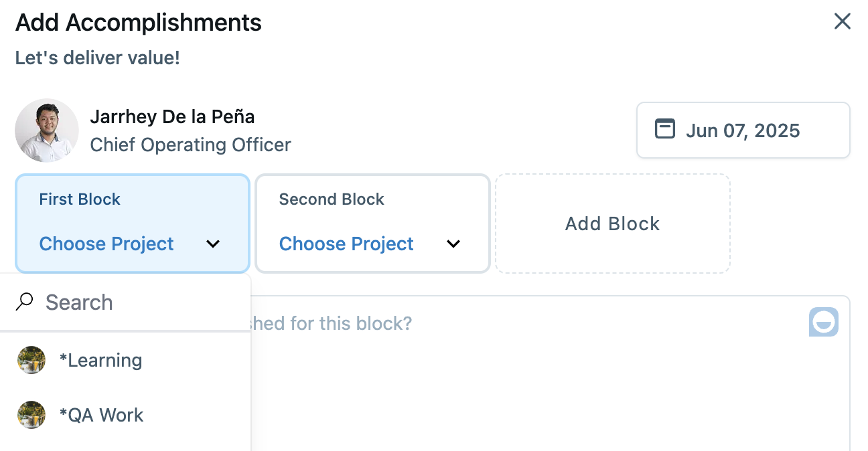Open the Jun 07, 2025 date picker
The height and width of the screenshot is (451, 868).
(743, 130)
